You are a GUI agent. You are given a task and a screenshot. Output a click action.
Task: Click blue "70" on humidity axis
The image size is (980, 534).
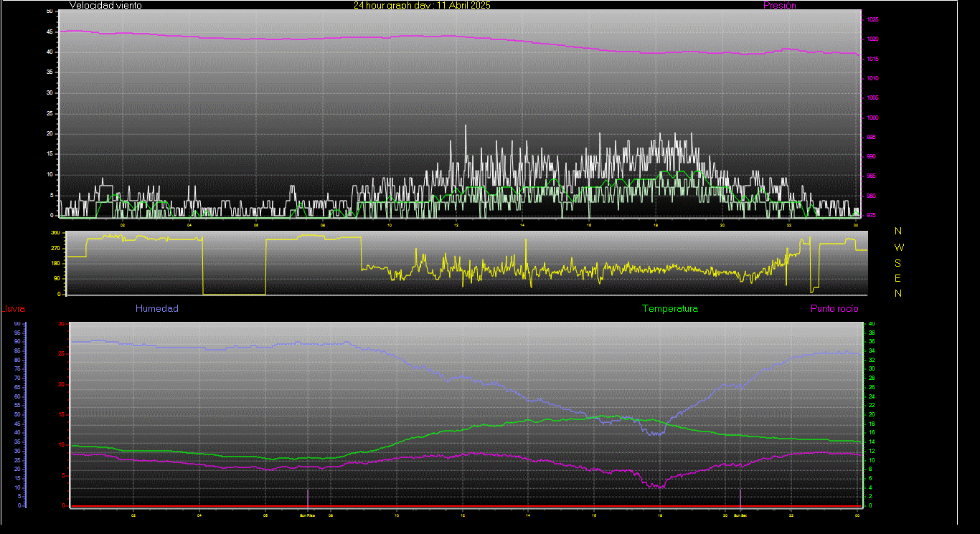[17, 378]
